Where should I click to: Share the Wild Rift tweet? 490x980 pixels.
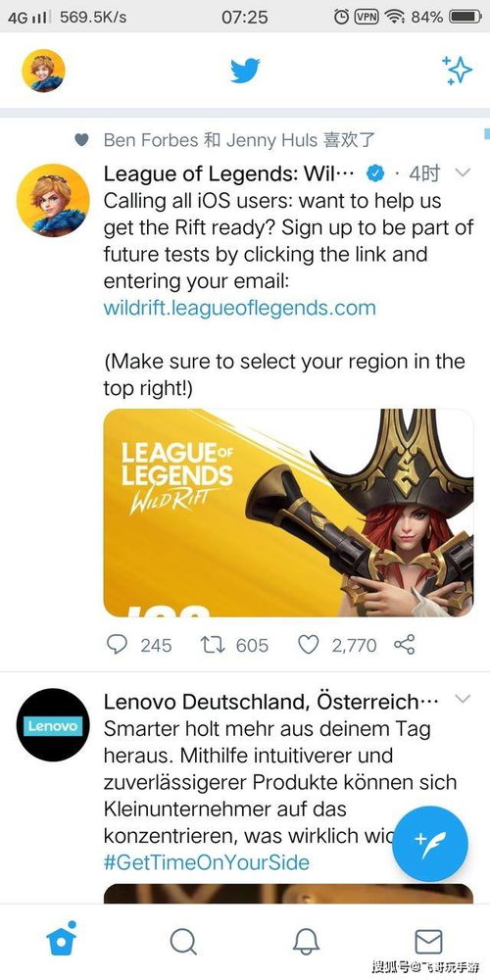coord(405,645)
